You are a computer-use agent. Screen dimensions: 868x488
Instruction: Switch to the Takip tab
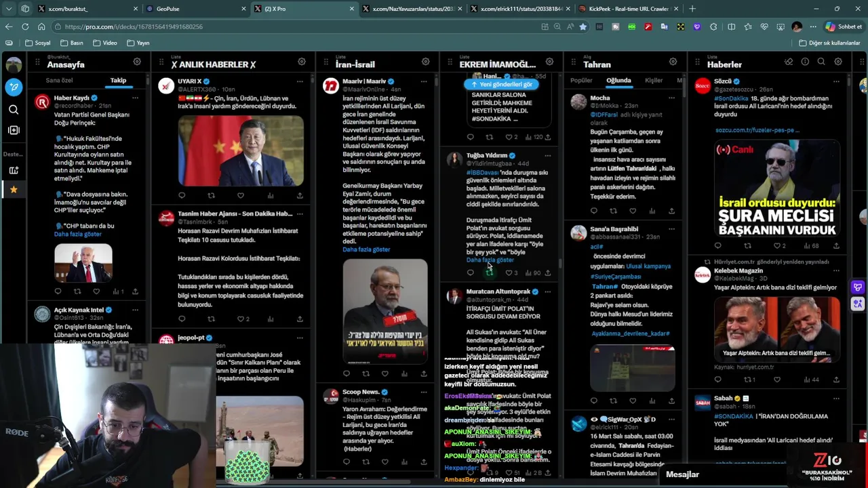pos(118,81)
